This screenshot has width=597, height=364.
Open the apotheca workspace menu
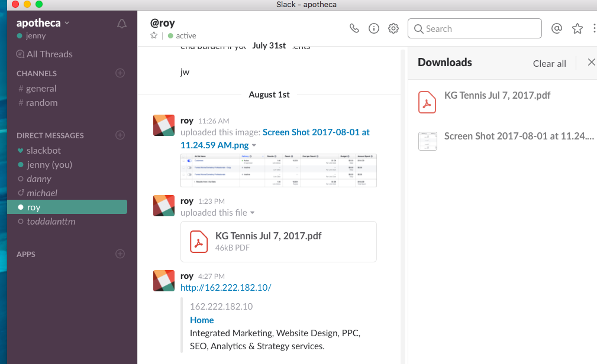[x=43, y=23]
